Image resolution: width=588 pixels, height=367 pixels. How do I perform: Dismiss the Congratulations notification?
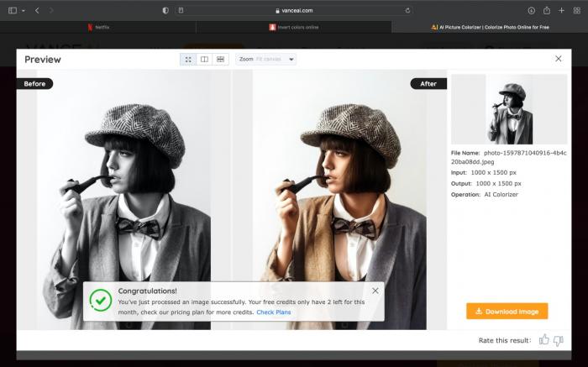pyautogui.click(x=375, y=291)
